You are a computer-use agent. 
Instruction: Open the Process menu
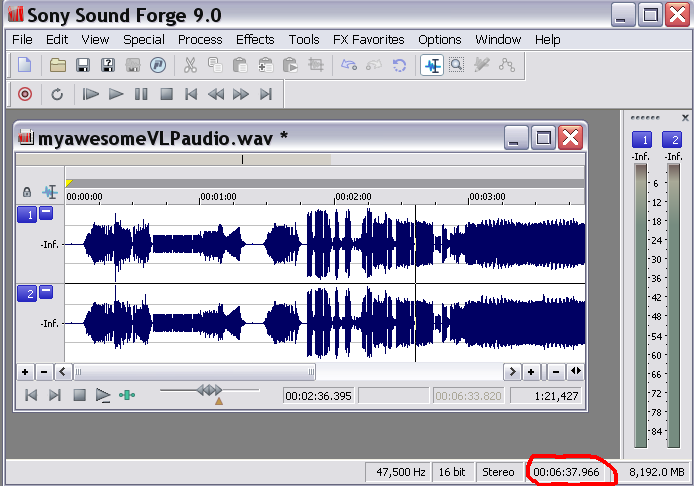click(x=200, y=40)
